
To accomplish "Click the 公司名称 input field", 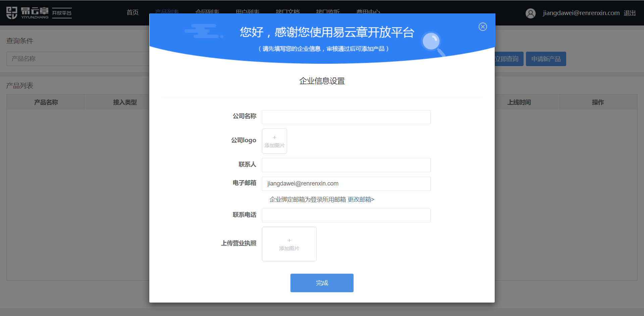I will click(x=346, y=117).
